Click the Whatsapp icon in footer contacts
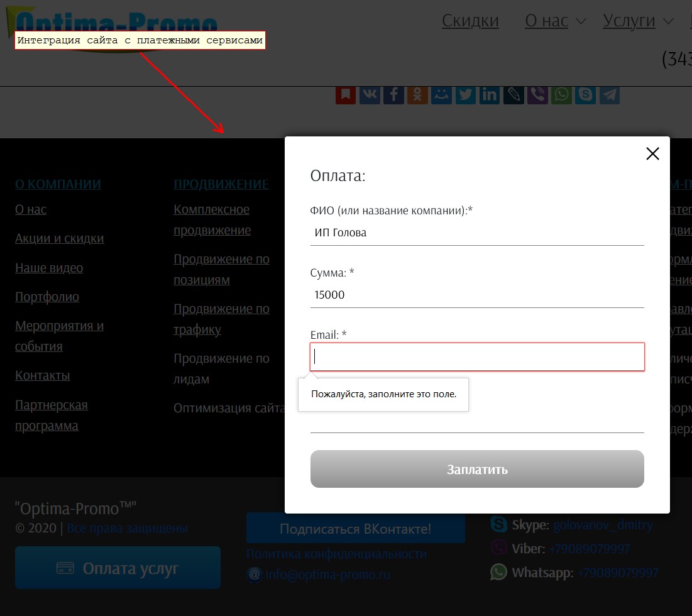This screenshot has height=616, width=692. (x=498, y=572)
